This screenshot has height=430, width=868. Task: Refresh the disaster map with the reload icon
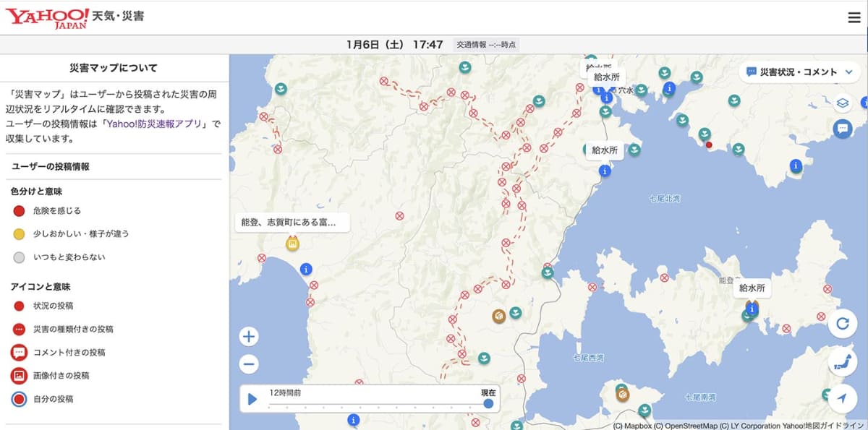[x=843, y=324]
